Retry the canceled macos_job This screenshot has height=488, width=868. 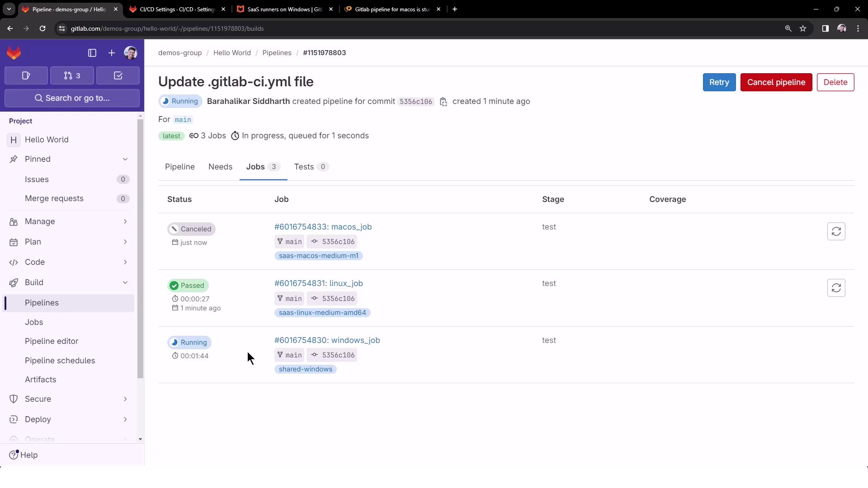(x=836, y=231)
